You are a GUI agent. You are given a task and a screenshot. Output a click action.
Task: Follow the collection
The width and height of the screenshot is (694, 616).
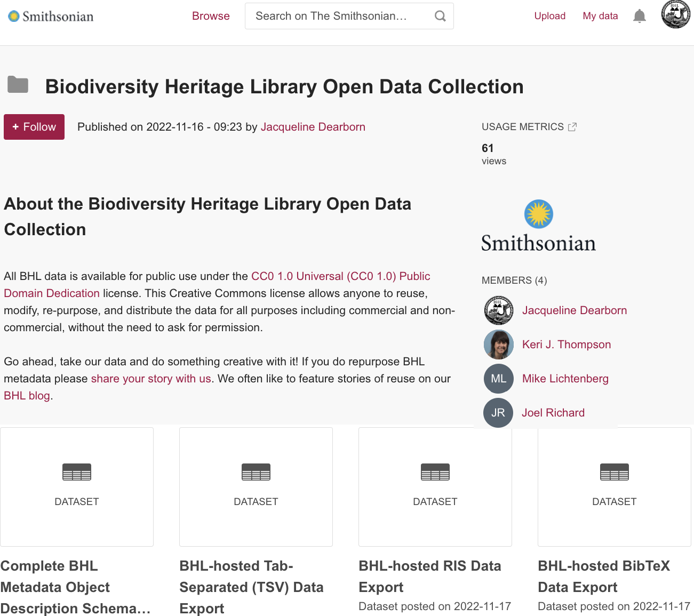pos(34,127)
